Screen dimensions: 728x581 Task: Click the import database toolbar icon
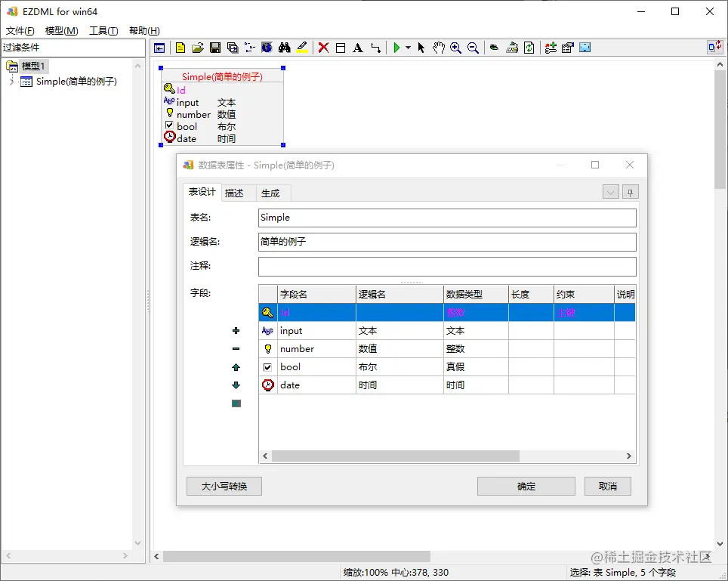point(512,48)
